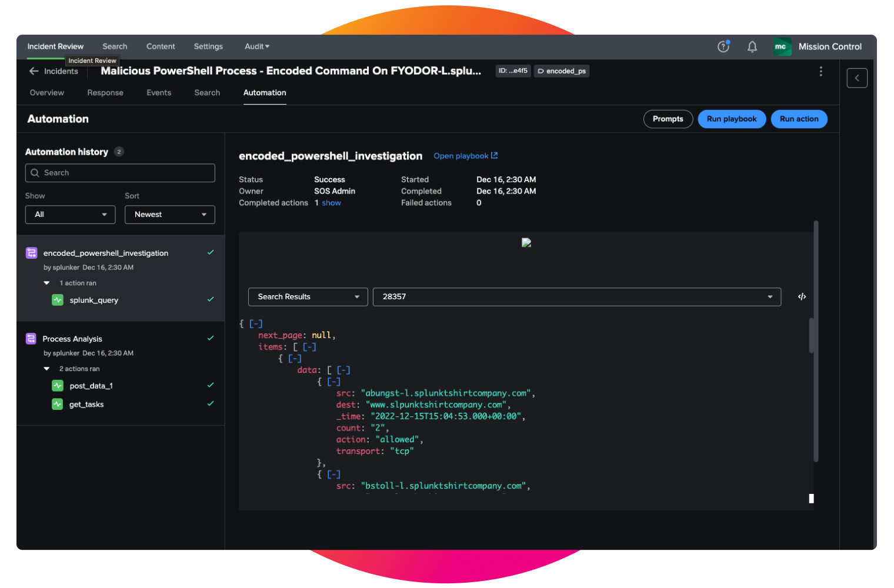Click the back arrow to Incidents

pos(34,71)
